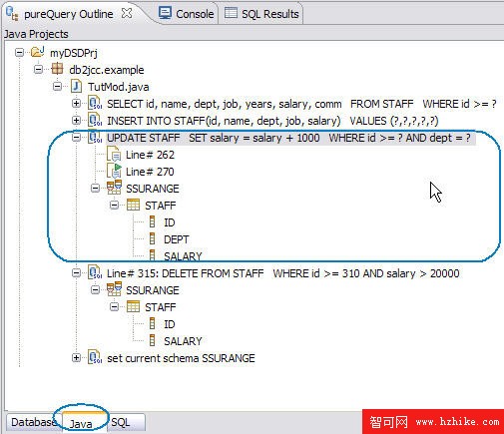Collapse SSURANGE schema under UPDATE STAFF
This screenshot has height=434, width=504.
point(95,189)
